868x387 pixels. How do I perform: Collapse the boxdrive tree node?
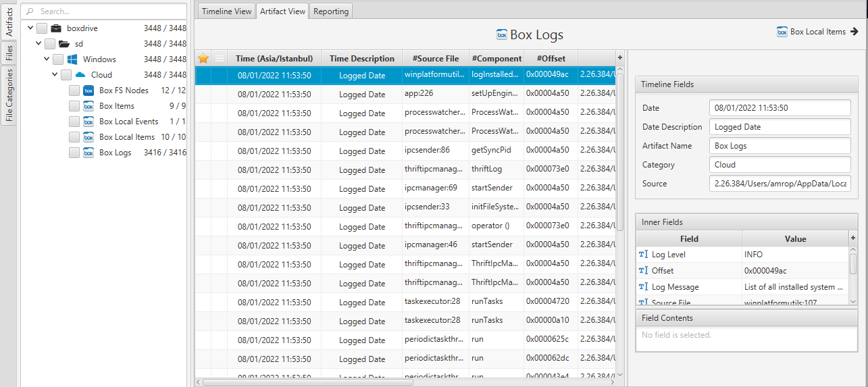(30, 28)
